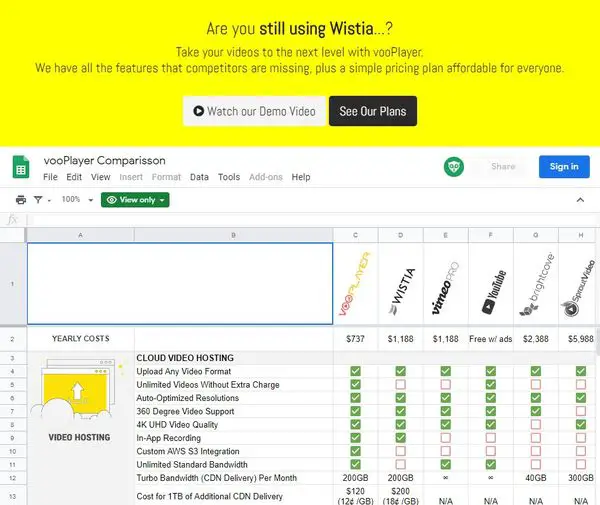This screenshot has height=505, width=600.
Task: Click the SproutVideo logo header
Action: (578, 288)
